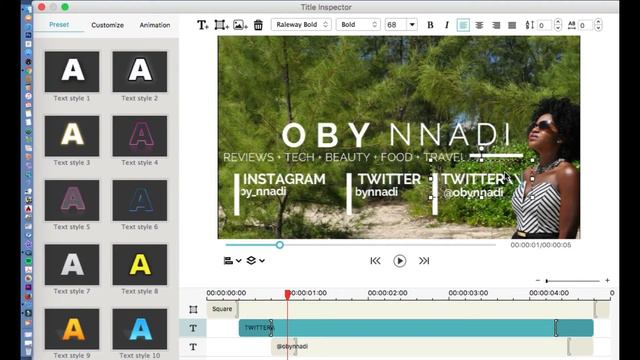
Task: Click the line spacing value field
Action: [544, 25]
